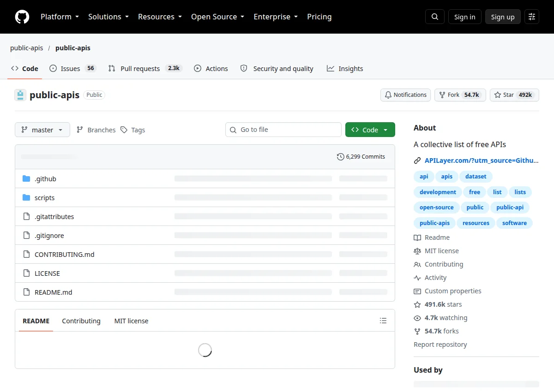
Task: Click the Report repository link
Action: (x=440, y=344)
